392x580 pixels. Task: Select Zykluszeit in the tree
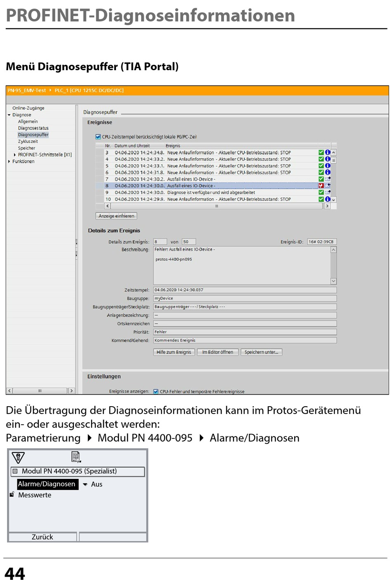28,141
